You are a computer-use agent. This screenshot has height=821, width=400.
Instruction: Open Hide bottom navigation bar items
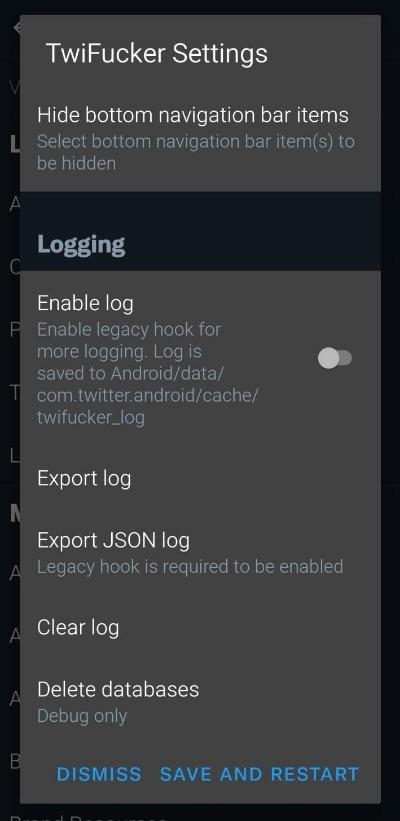point(200,139)
